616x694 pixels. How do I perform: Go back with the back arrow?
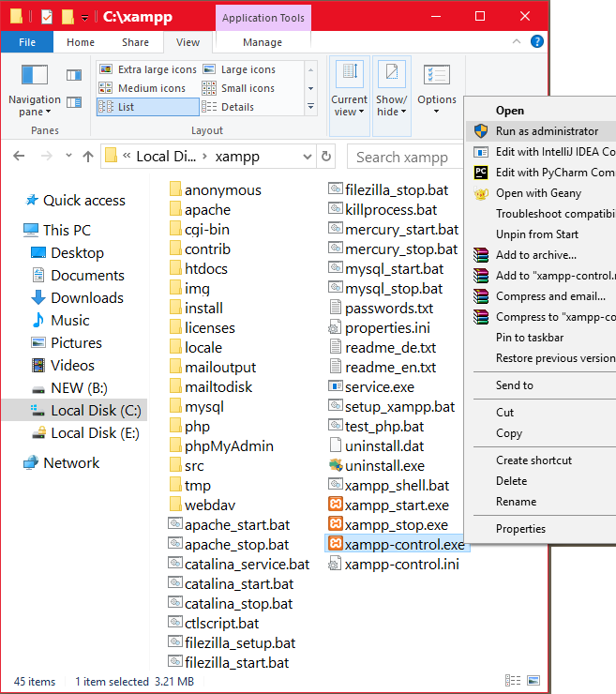(x=19, y=156)
